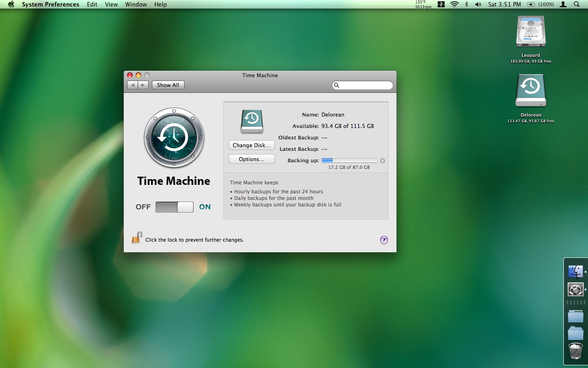Click the Name value Delorean
This screenshot has width=588, height=368.
pyautogui.click(x=333, y=114)
